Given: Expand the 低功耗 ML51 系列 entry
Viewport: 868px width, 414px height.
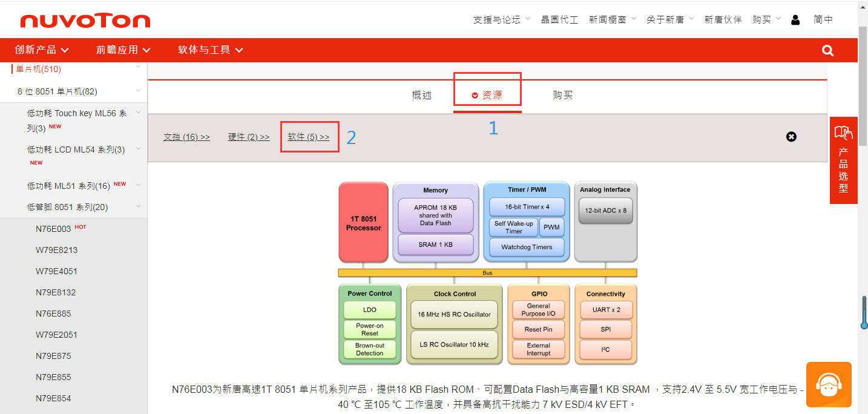Looking at the screenshot, I should pos(137,185).
